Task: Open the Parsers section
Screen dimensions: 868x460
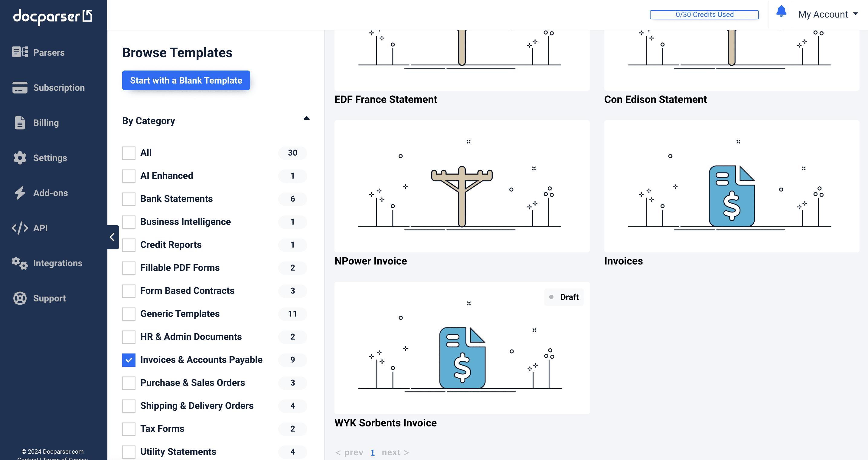Action: coord(48,52)
